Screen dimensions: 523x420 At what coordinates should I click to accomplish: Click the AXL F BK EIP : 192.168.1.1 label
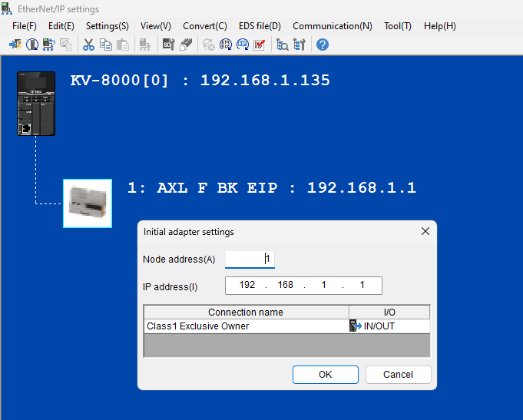click(272, 188)
